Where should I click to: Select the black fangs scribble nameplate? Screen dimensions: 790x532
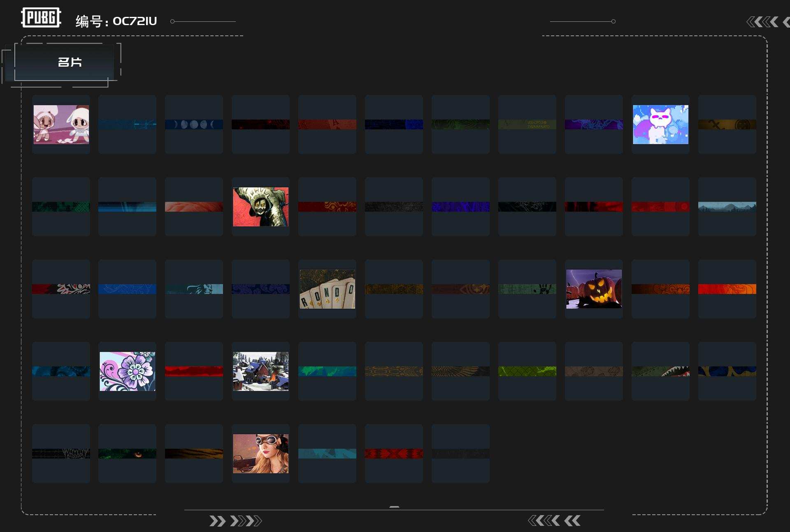coord(61,453)
